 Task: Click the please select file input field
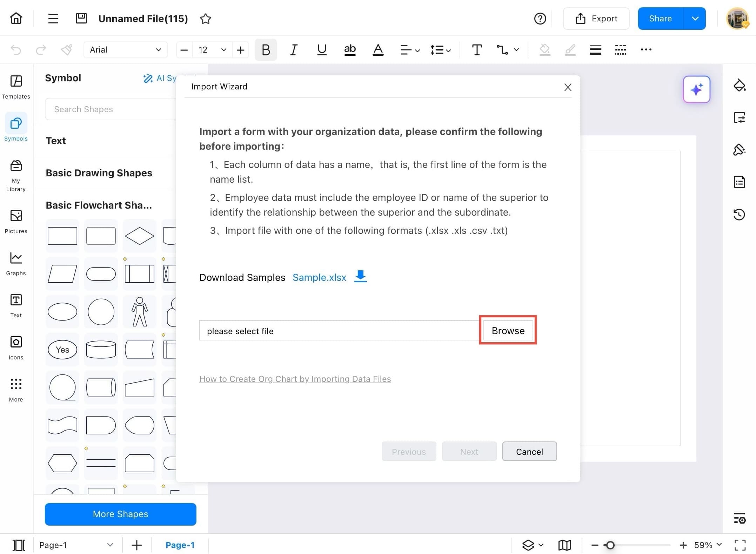(337, 330)
